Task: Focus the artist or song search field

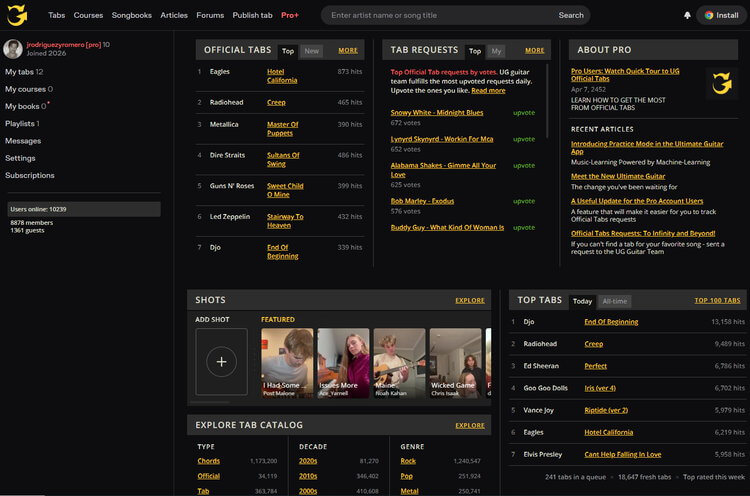Action: tap(440, 15)
